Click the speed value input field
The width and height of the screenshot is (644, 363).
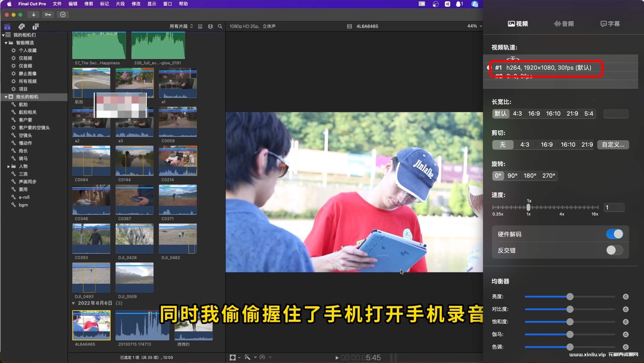614,208
